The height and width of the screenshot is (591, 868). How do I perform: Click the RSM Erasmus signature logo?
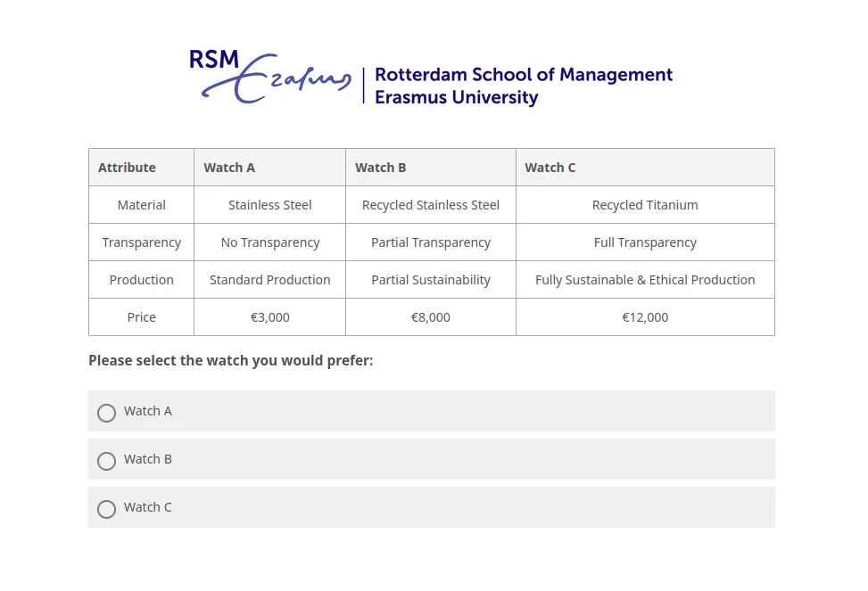coord(269,78)
